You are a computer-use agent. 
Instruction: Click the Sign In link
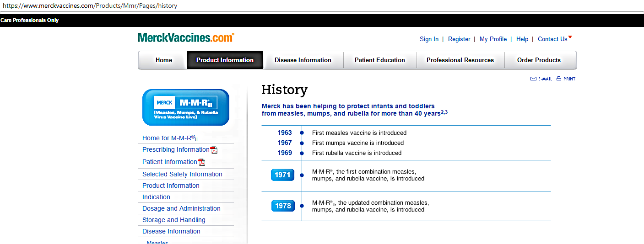click(x=429, y=39)
